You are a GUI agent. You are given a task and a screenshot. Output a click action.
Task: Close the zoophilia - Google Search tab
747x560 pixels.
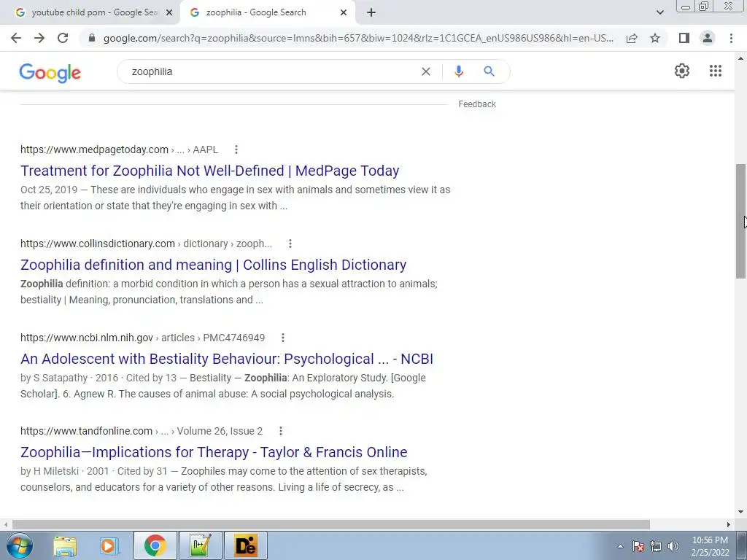[x=344, y=13]
